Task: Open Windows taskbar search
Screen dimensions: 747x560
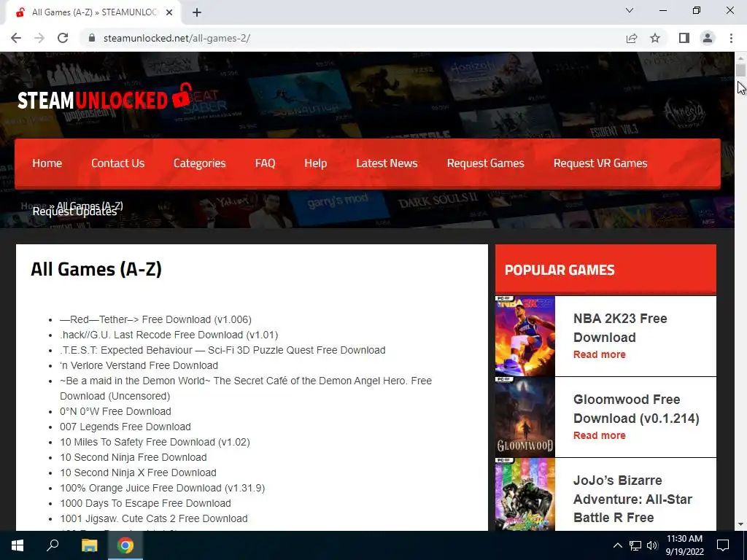Action: pos(53,545)
